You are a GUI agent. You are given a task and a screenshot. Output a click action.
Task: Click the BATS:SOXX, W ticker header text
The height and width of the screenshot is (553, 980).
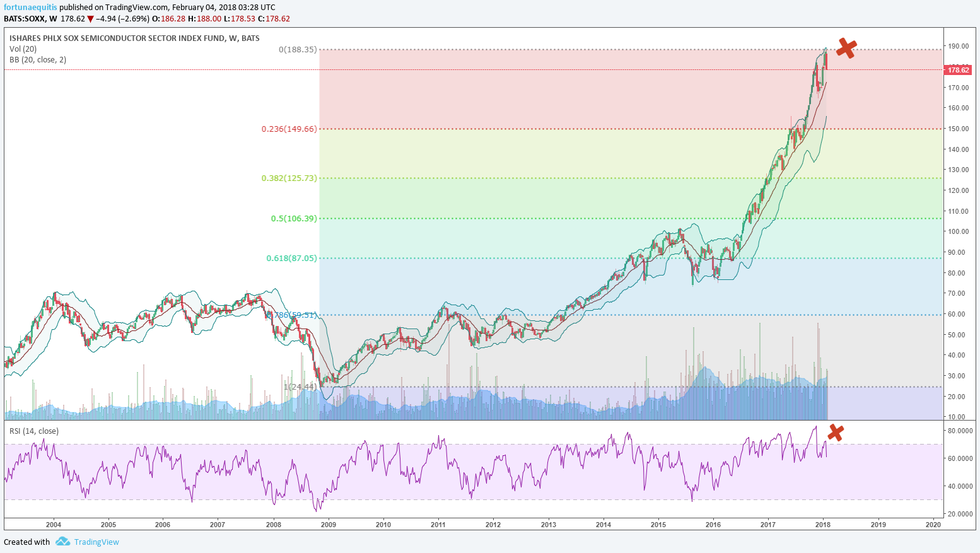[x=30, y=19]
